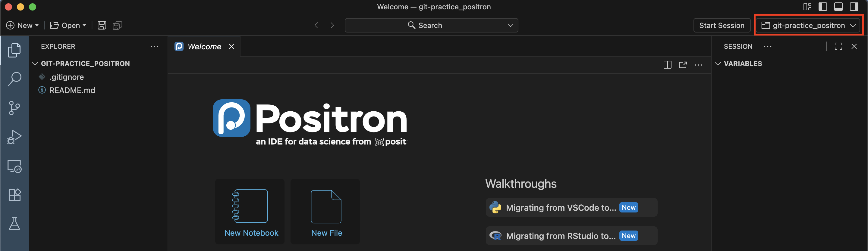Collapse GIT-PRACTICE_POSITRON folder tree
The width and height of the screenshot is (868, 251).
point(35,64)
